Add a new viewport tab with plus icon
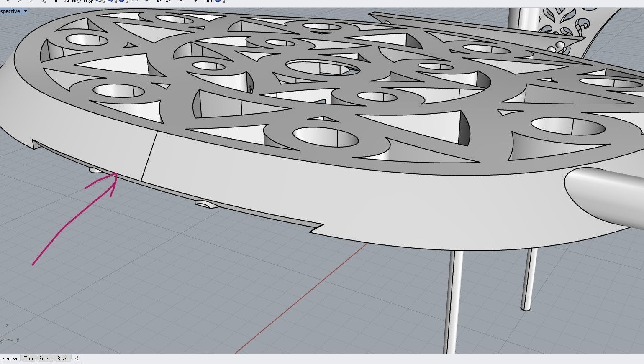The image size is (644, 364). point(77,359)
